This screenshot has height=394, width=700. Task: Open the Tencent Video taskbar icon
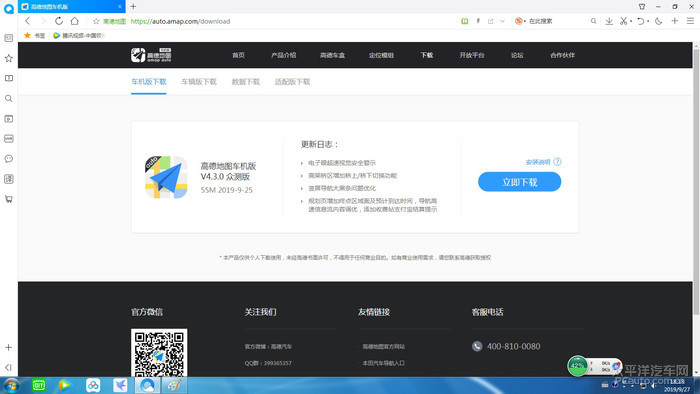point(65,386)
